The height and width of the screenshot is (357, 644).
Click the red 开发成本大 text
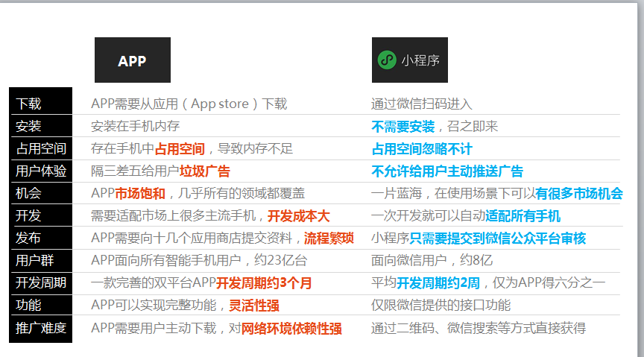click(298, 216)
